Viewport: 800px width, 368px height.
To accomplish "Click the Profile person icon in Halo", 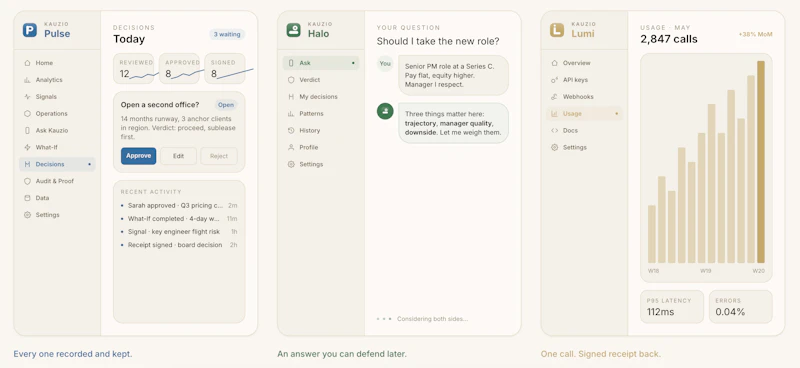I will pos(291,147).
